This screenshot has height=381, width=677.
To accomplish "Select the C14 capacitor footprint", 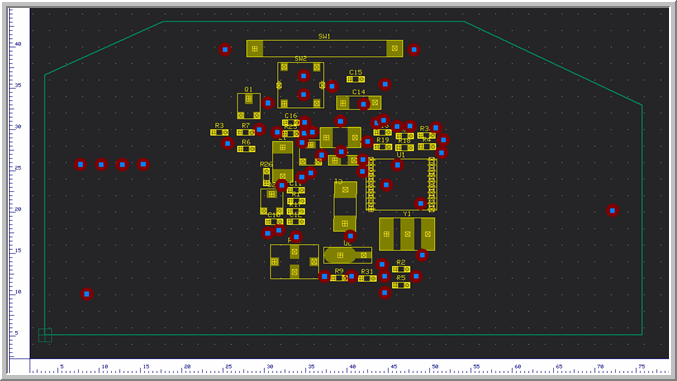I will (359, 103).
